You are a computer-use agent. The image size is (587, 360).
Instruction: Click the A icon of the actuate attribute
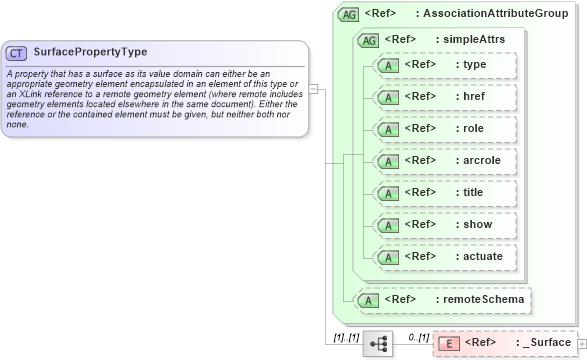(x=388, y=258)
